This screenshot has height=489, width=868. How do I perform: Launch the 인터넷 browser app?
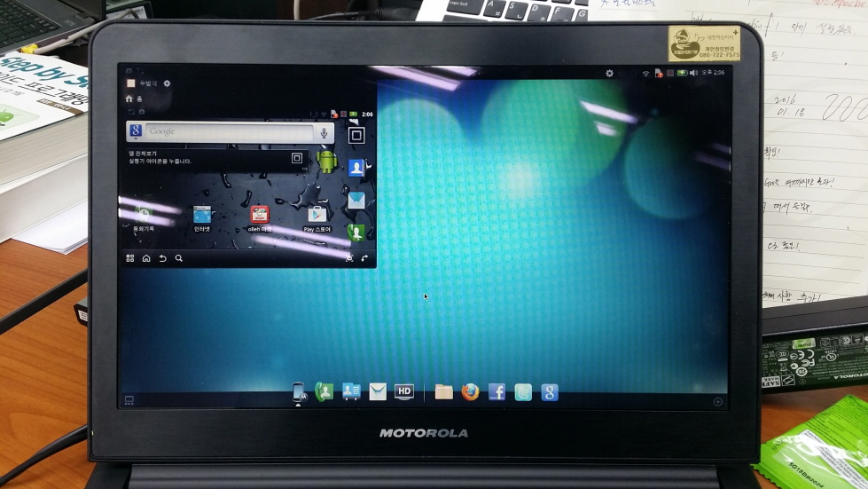pyautogui.click(x=202, y=218)
